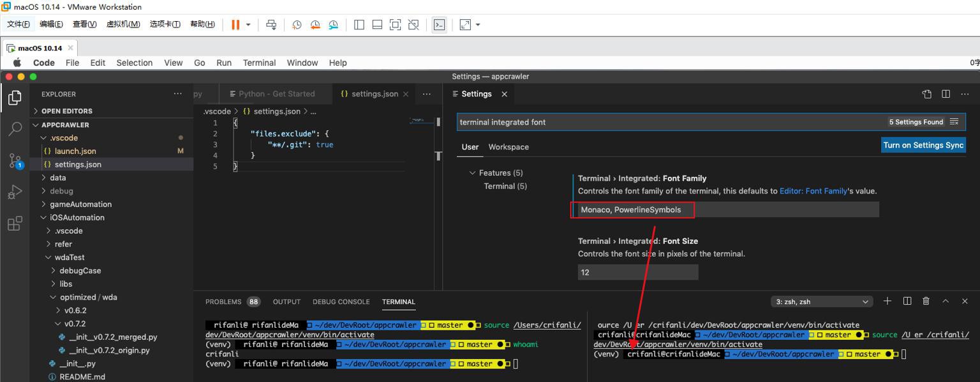Revert the VM to the previous snapshot
Viewport: 980px width, 382px height.
[x=315, y=24]
